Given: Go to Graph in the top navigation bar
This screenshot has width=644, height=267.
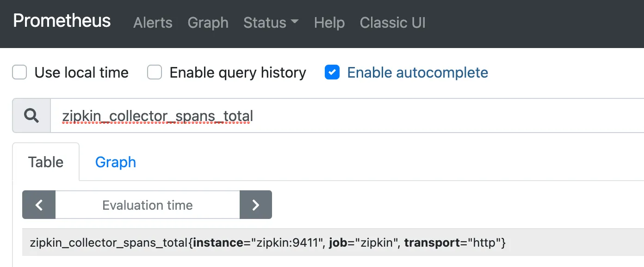Looking at the screenshot, I should (208, 23).
